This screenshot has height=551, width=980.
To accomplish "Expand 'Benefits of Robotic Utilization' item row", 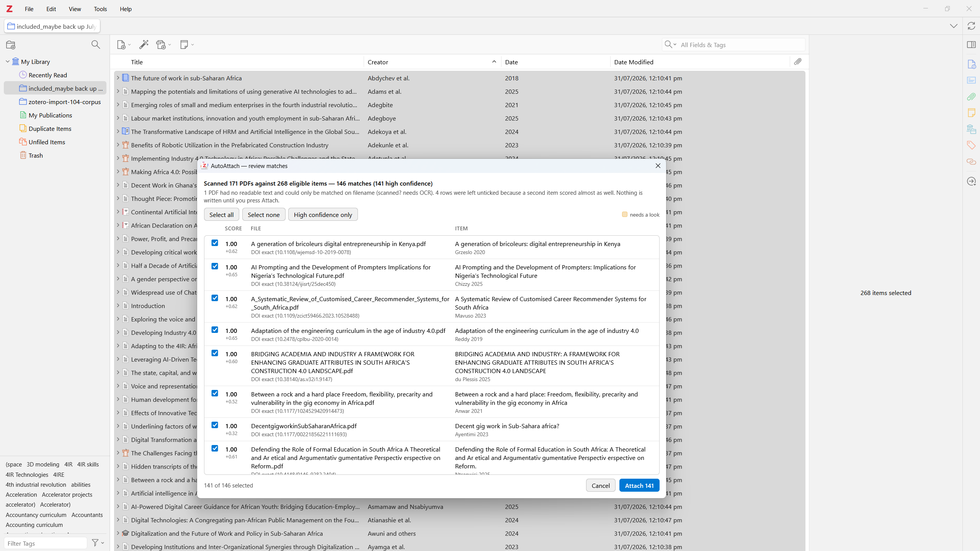I will [x=118, y=145].
